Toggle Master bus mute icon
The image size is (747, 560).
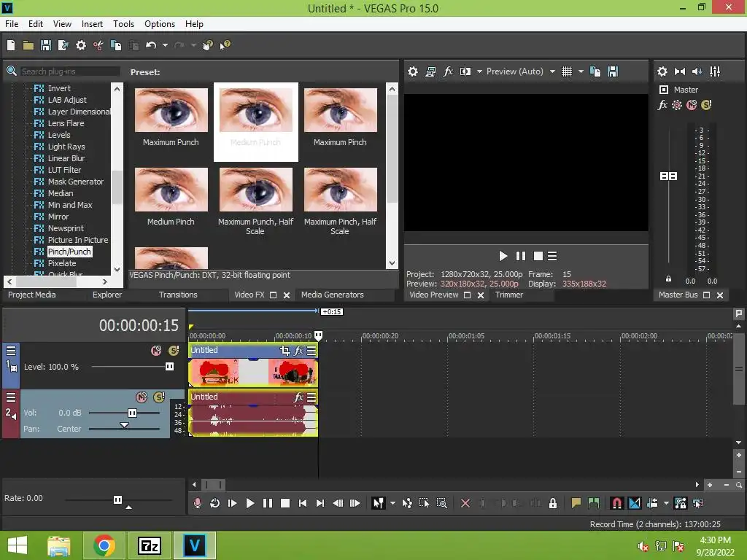[692, 105]
